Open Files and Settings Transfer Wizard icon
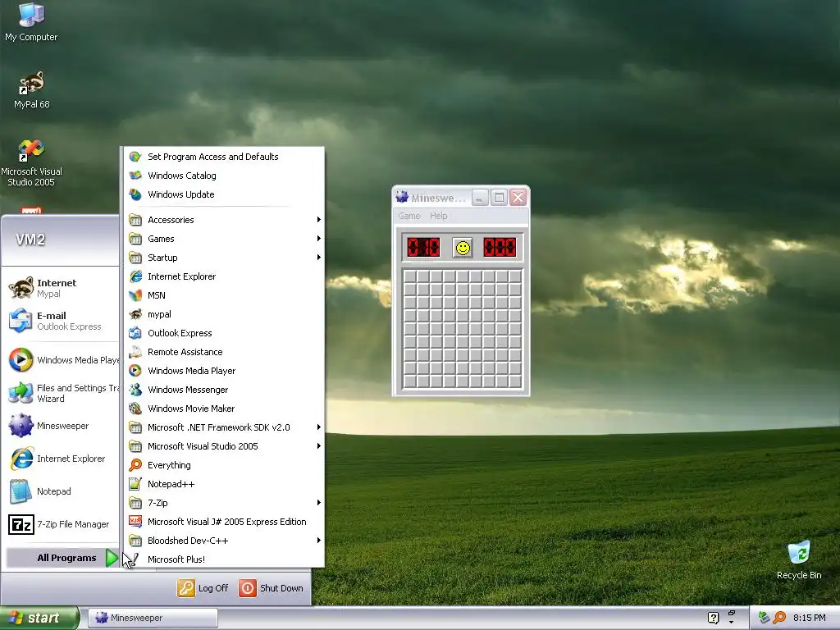840x630 pixels. tap(21, 393)
